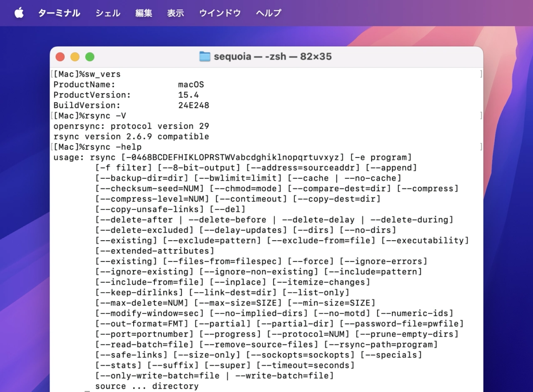
Task: Open the 編集 menu
Action: click(144, 13)
